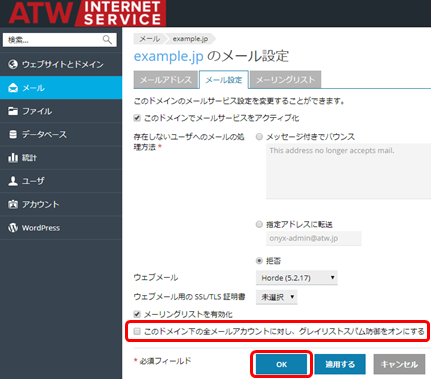The width and height of the screenshot is (431, 379).
Task: Click the search magnifier icon
Action: point(107,40)
